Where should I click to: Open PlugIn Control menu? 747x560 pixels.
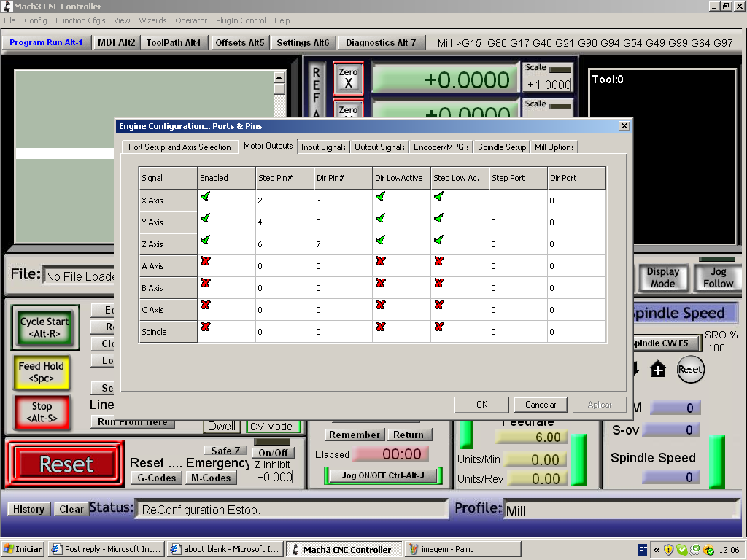point(241,20)
